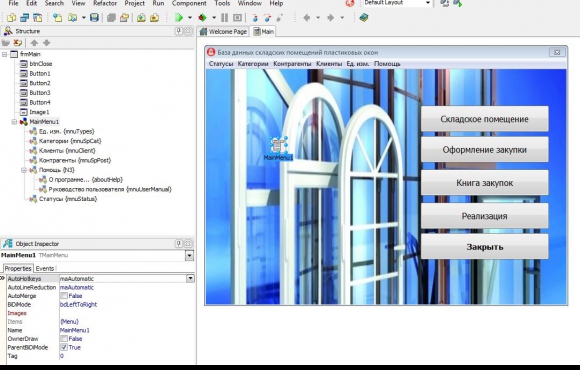The width and height of the screenshot is (580, 370).
Task: Open the Refactor menu
Action: pos(105,3)
